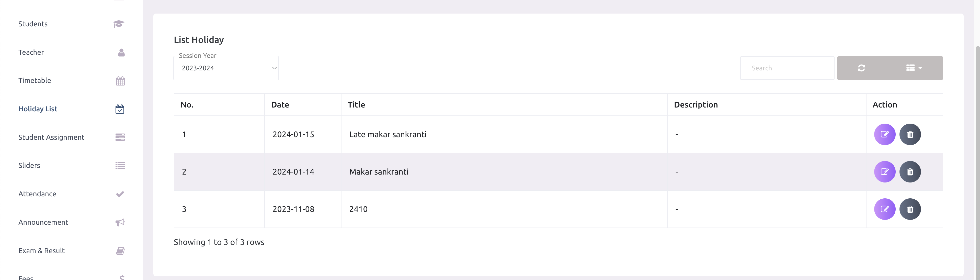Open the Session Year dropdown
The height and width of the screenshot is (280, 980).
(226, 68)
